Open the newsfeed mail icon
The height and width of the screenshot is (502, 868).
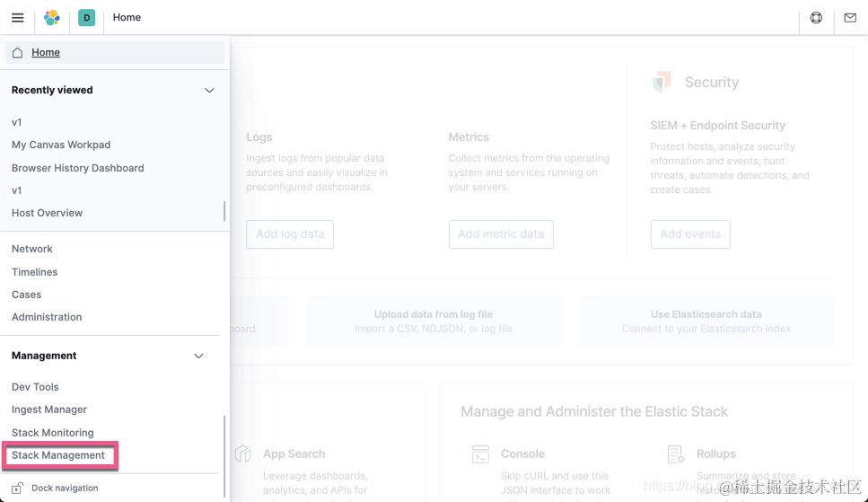pyautogui.click(x=850, y=18)
